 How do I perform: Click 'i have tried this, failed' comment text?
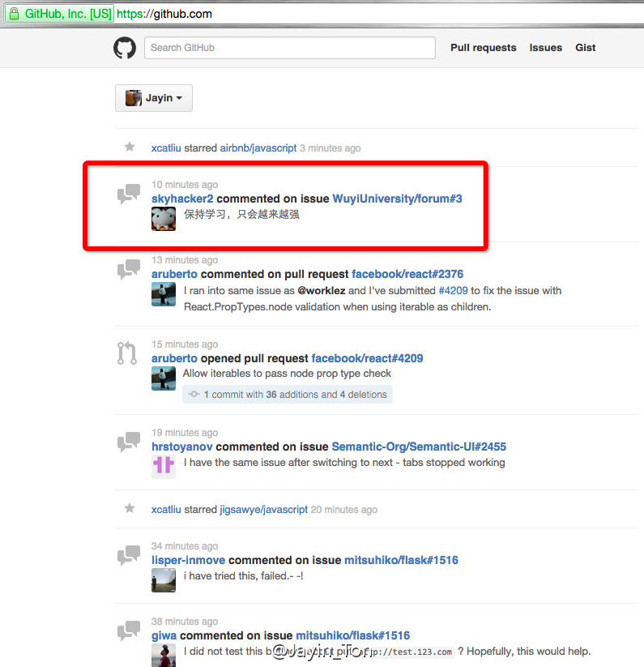pyautogui.click(x=243, y=576)
